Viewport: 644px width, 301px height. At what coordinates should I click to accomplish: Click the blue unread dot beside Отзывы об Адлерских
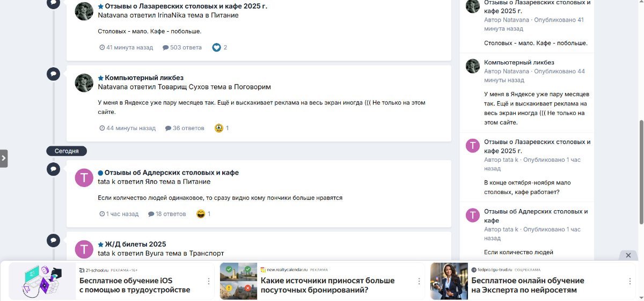point(100,173)
